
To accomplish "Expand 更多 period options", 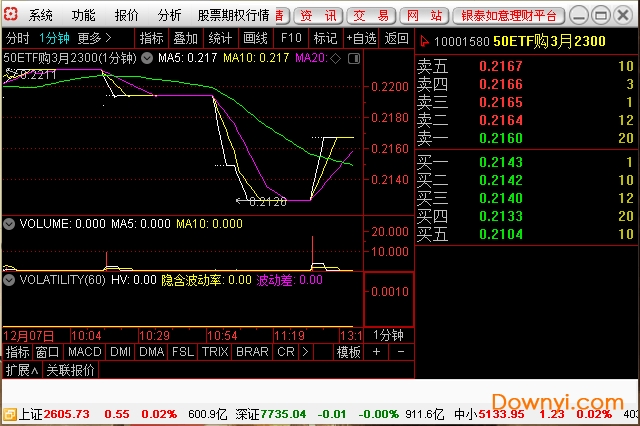I will (94, 39).
